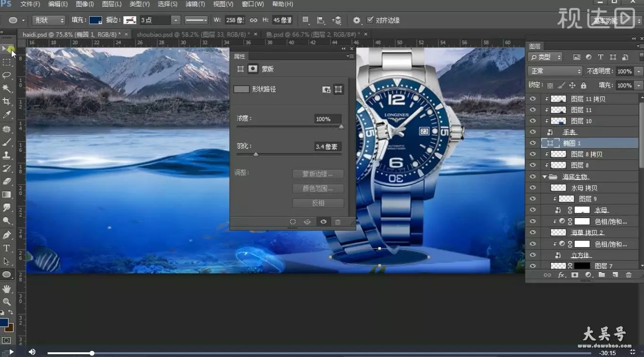This screenshot has height=357, width=644.
Task: Open geometry options gear icon
Action: [357, 20]
